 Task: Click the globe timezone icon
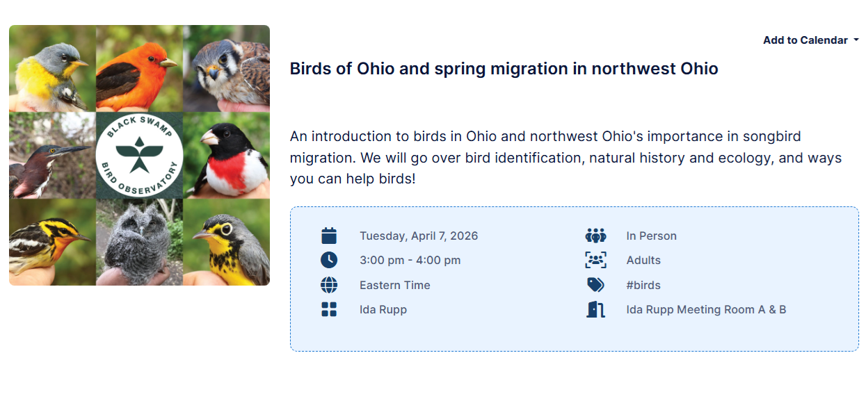(x=329, y=285)
